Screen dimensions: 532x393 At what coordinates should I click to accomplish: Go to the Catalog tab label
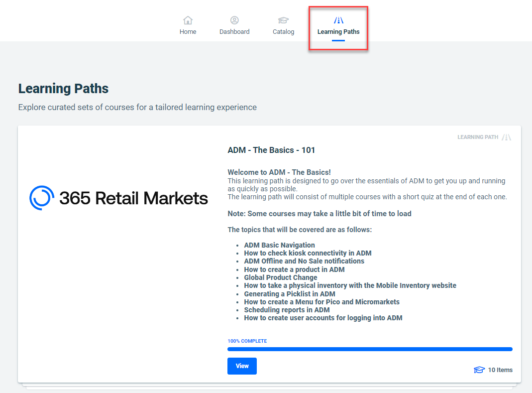click(283, 31)
